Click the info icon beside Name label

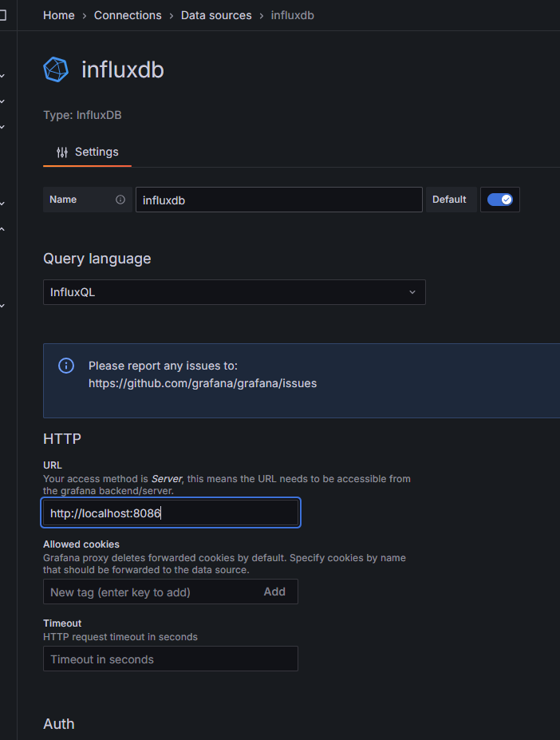point(120,200)
